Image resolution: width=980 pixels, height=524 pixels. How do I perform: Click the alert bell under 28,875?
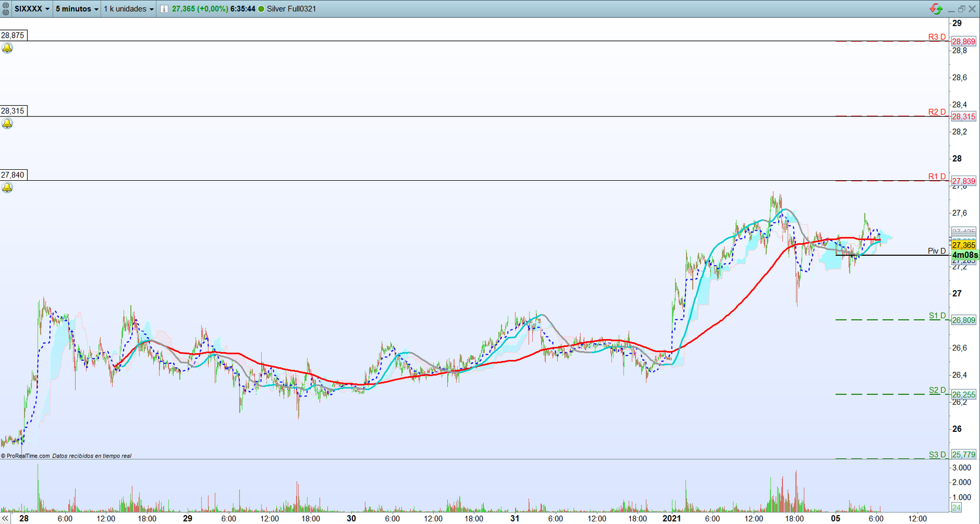(7, 48)
